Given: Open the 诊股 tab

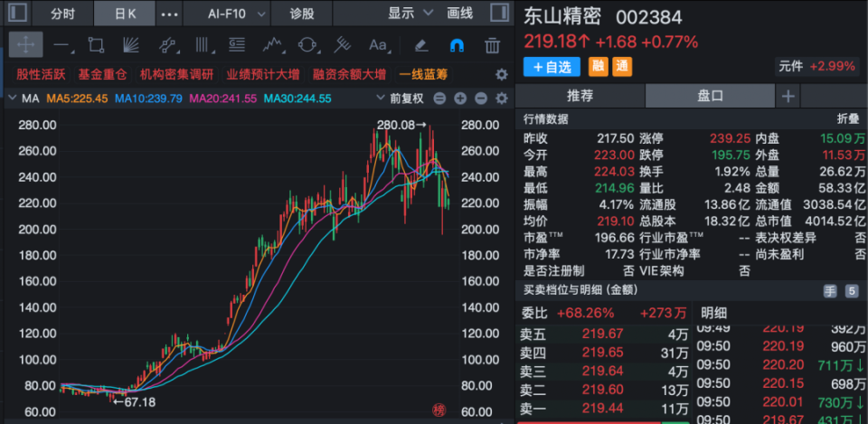Looking at the screenshot, I should point(303,14).
